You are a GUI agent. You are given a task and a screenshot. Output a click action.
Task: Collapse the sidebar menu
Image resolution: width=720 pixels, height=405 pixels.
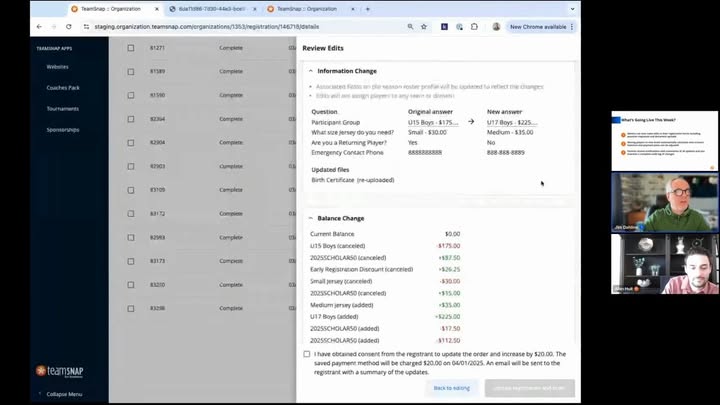(x=62, y=394)
